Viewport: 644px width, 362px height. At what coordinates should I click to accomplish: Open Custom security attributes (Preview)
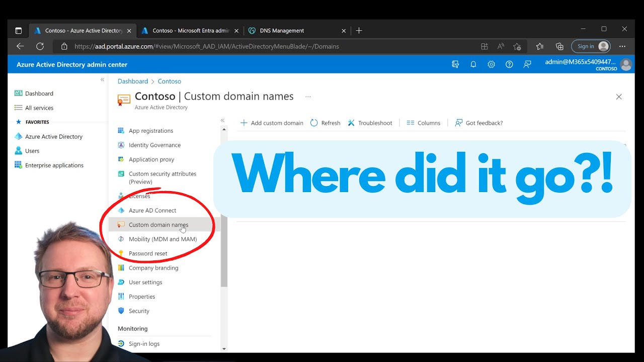(x=163, y=178)
